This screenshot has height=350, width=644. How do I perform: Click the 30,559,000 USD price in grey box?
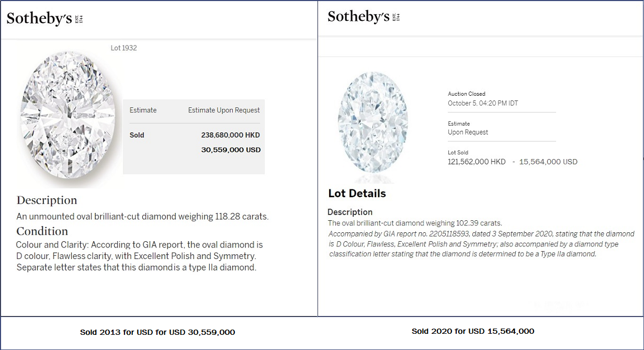[231, 150]
